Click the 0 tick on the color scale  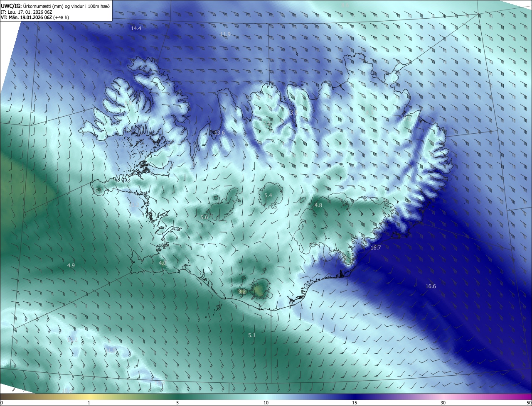tap(2, 403)
